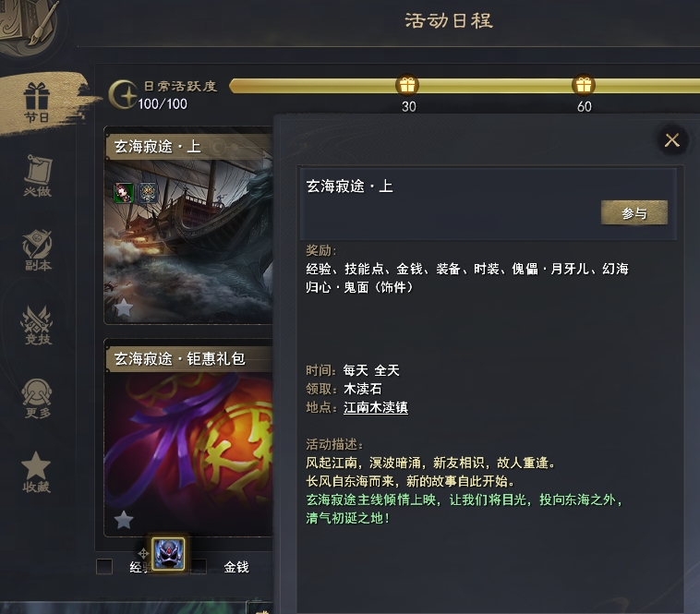The image size is (700, 614).
Task: Favorite the 钜惠礼包 card star
Action: point(124,520)
